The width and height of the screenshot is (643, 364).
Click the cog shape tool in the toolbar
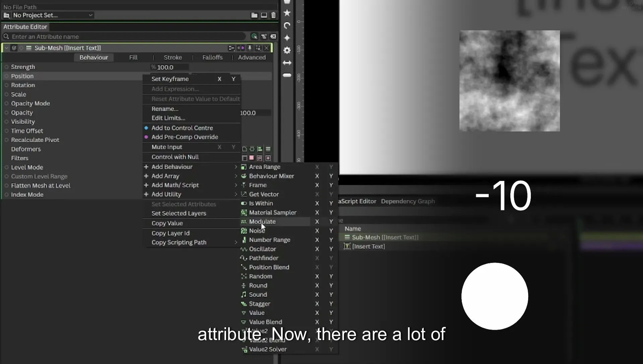pyautogui.click(x=287, y=50)
